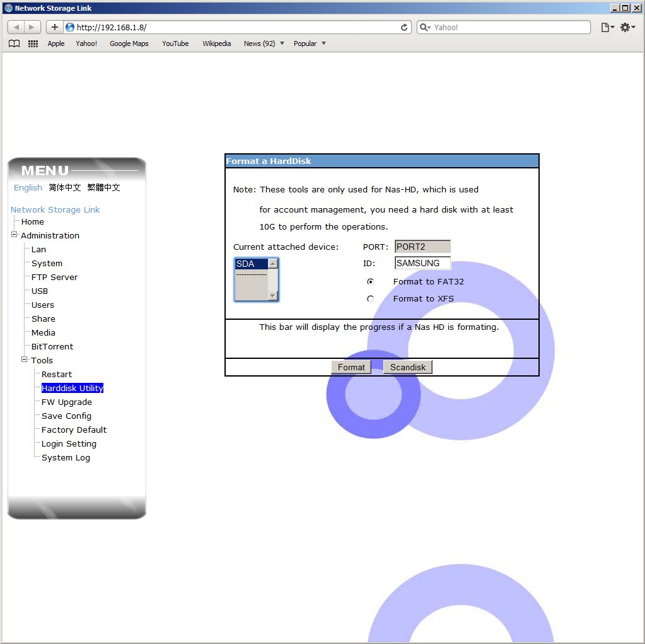
Task: Switch language to 繁體中文
Action: point(103,187)
